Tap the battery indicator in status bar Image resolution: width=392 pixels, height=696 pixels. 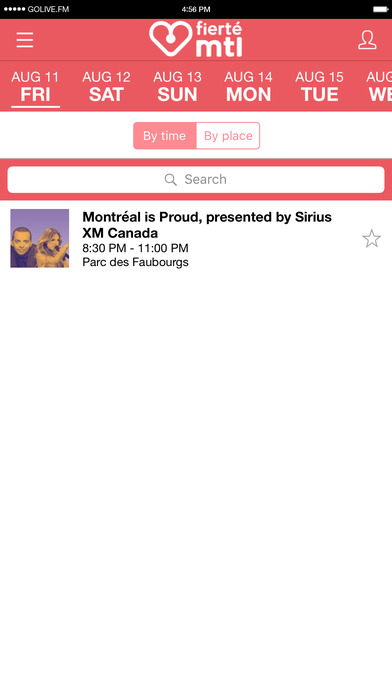point(380,9)
